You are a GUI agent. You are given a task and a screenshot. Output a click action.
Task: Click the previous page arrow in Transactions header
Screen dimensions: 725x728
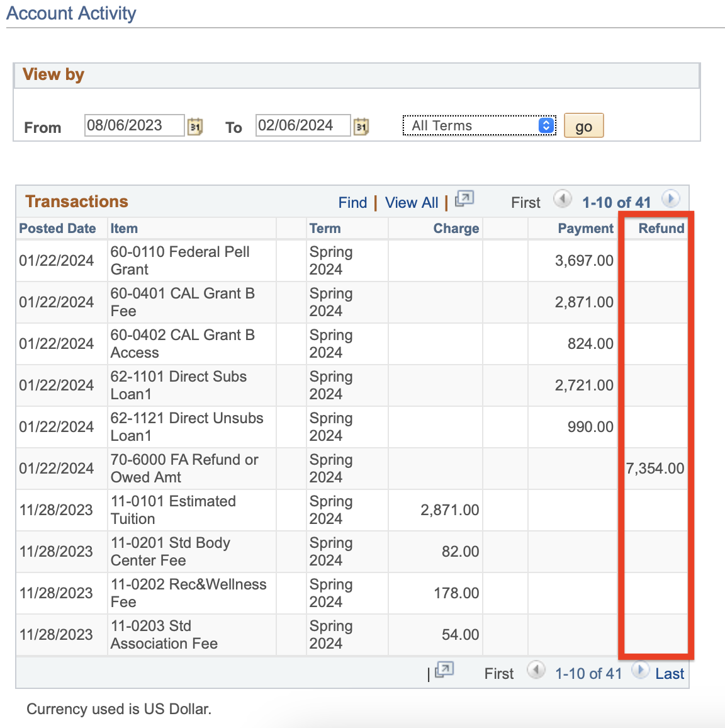[563, 198]
